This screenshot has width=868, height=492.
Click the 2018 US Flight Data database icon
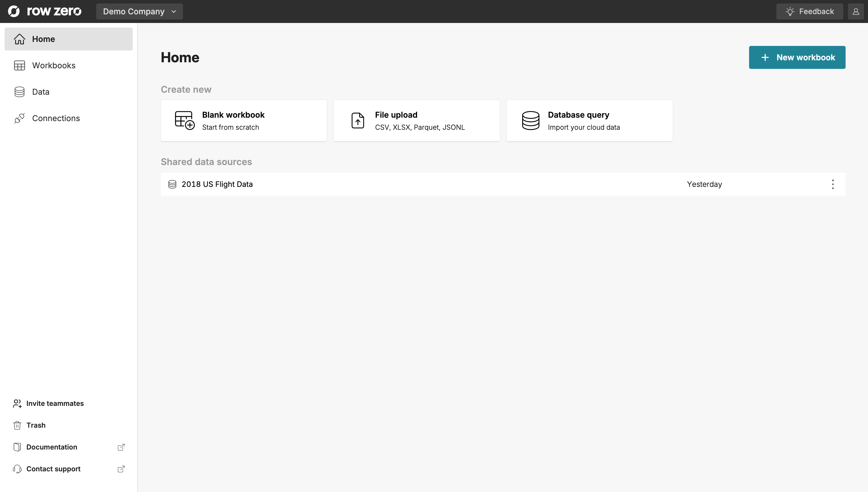172,184
